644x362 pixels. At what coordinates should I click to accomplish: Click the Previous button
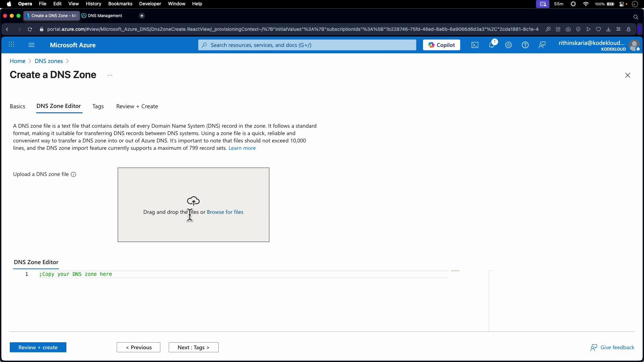(139, 348)
